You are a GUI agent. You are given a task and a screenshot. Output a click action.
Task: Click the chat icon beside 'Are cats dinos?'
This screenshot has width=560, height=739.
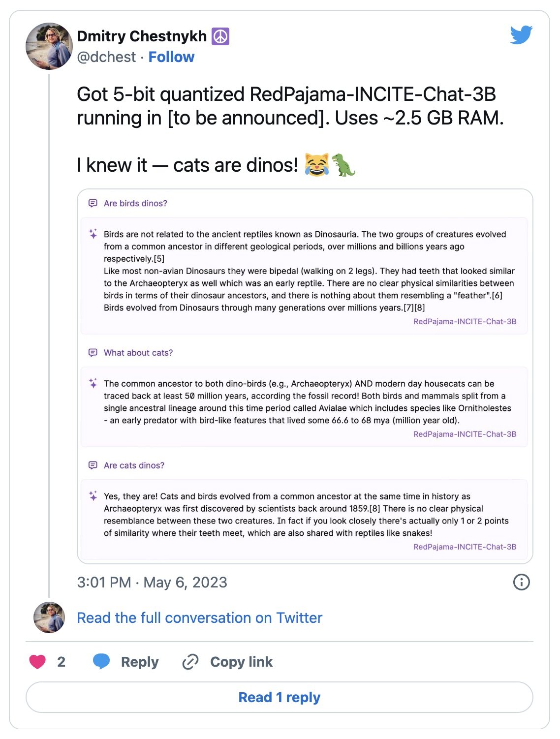pyautogui.click(x=93, y=465)
